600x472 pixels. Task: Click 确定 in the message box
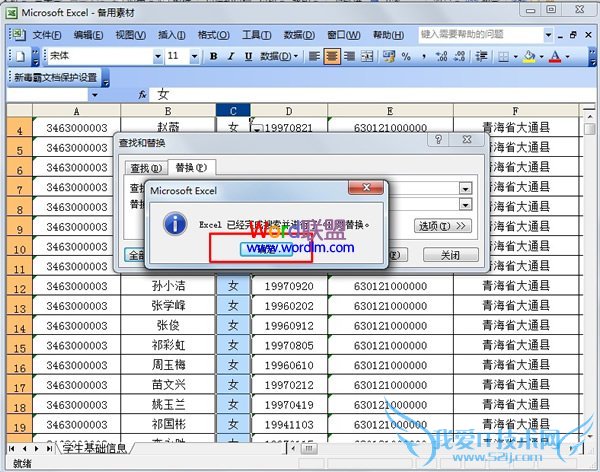pyautogui.click(x=266, y=250)
